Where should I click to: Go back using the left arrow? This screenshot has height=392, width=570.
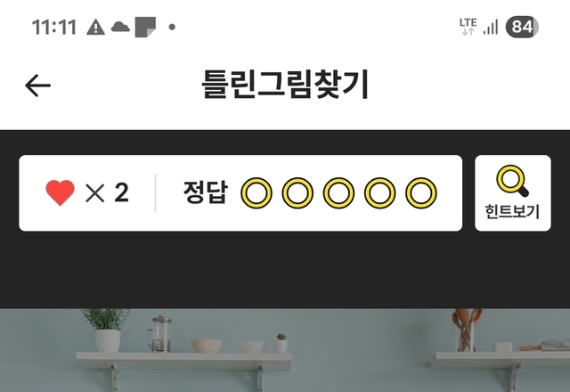tap(37, 86)
